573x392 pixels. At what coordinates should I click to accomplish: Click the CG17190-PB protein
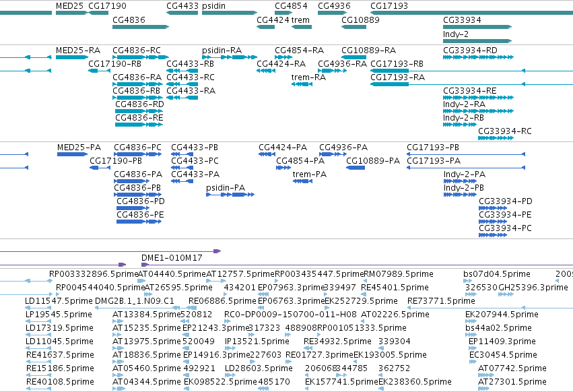click(x=116, y=161)
